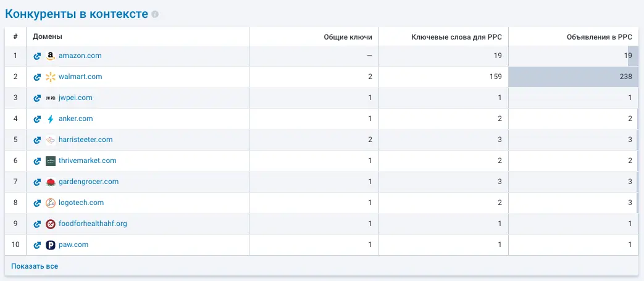Click the "Конкуренты в контексте" heading
Viewport: 644px width, 281px height.
pos(77,14)
